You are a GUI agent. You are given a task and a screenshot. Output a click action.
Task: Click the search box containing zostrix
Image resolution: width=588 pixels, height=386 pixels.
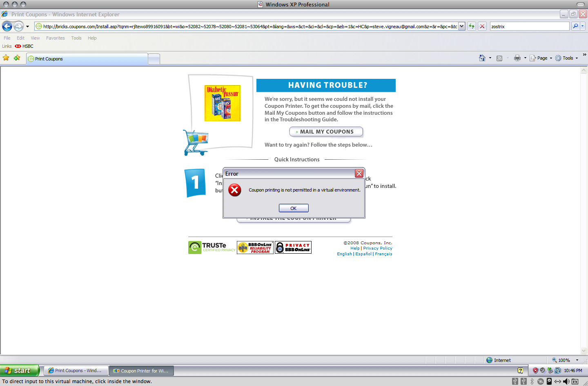click(529, 26)
